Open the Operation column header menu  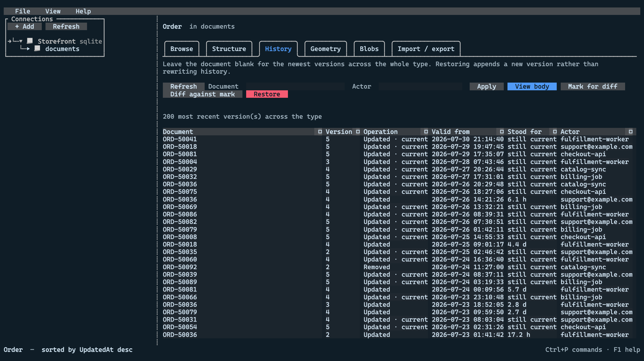(x=426, y=132)
